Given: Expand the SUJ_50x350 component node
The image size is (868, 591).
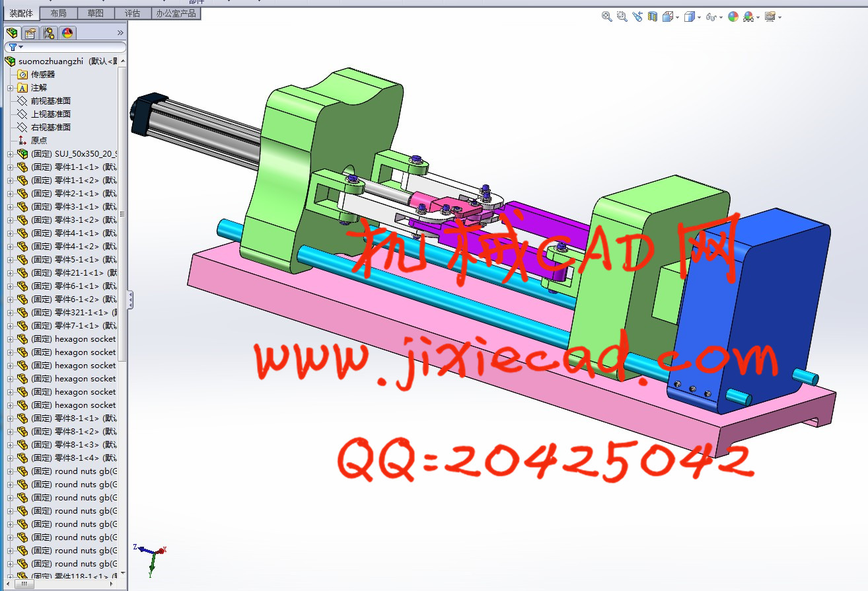Looking at the screenshot, I should pos(10,154).
